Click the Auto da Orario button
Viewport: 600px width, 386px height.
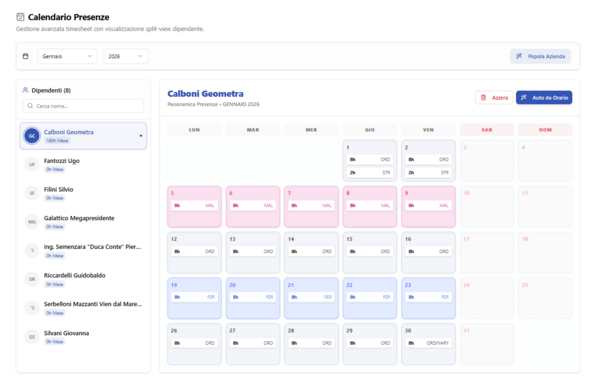point(544,98)
